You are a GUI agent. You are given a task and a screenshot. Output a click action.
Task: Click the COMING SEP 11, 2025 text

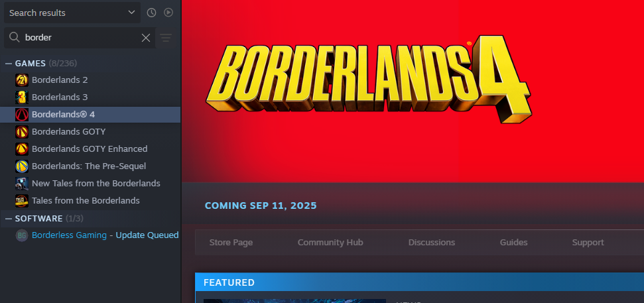261,206
